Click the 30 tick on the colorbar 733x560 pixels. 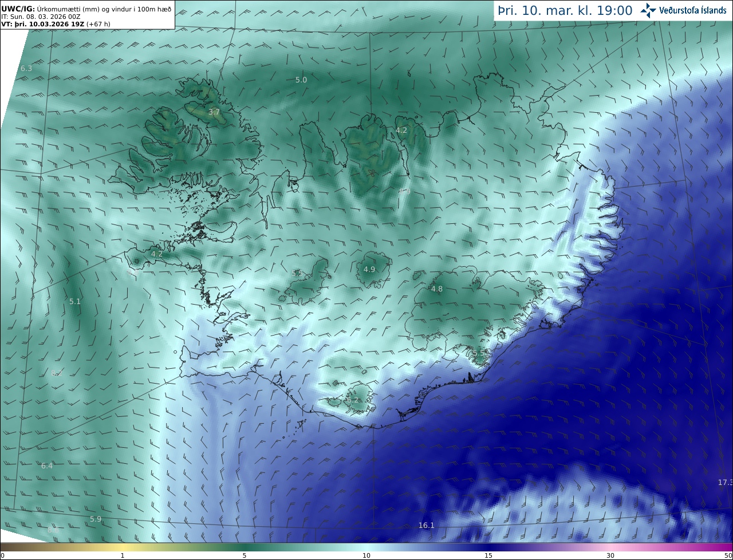pyautogui.click(x=610, y=555)
